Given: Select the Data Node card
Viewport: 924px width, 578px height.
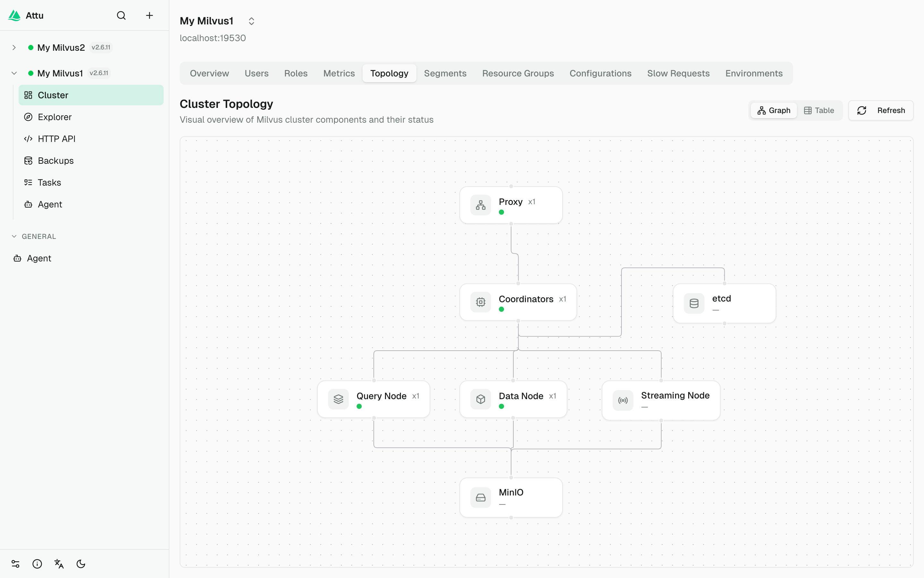Looking at the screenshot, I should pyautogui.click(x=513, y=399).
